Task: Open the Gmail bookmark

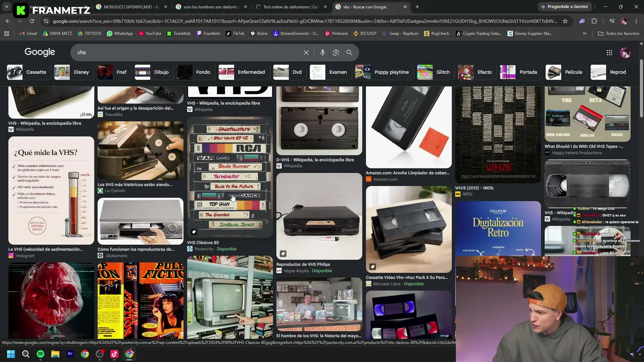Action: pos(28,34)
